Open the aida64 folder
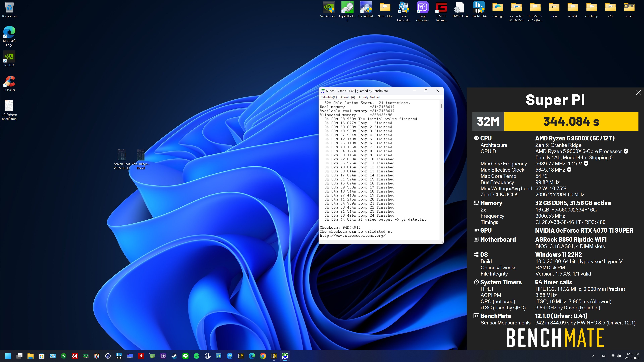 tap(573, 10)
